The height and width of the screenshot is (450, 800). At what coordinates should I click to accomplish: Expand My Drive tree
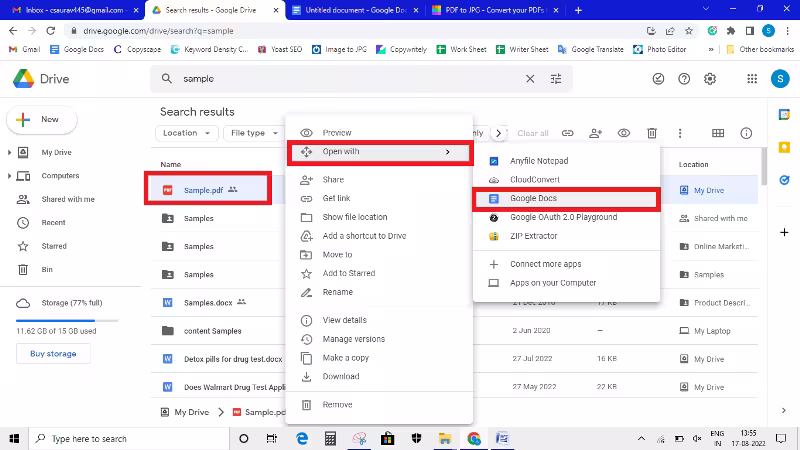pyautogui.click(x=9, y=153)
